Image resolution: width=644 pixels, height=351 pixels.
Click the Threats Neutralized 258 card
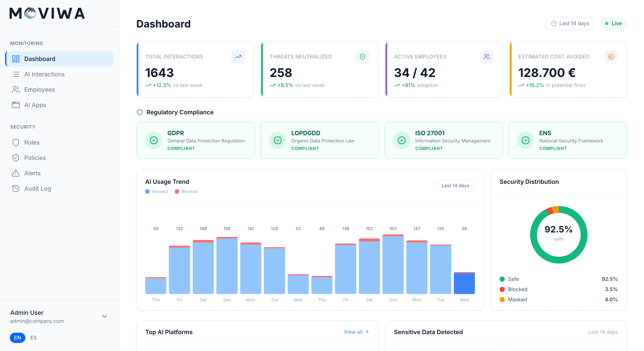(319, 69)
